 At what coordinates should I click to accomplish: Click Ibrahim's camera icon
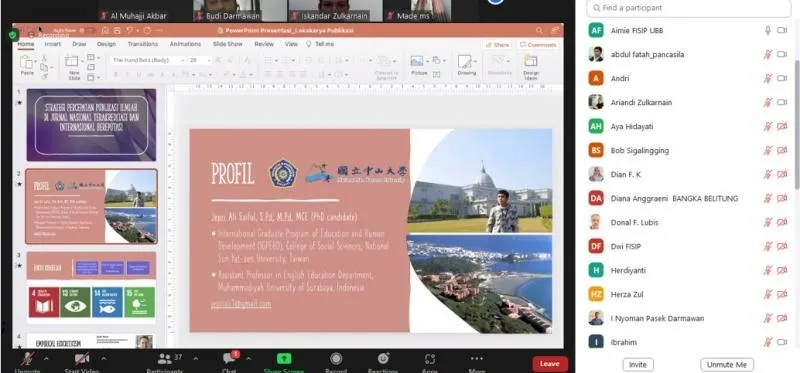point(782,342)
